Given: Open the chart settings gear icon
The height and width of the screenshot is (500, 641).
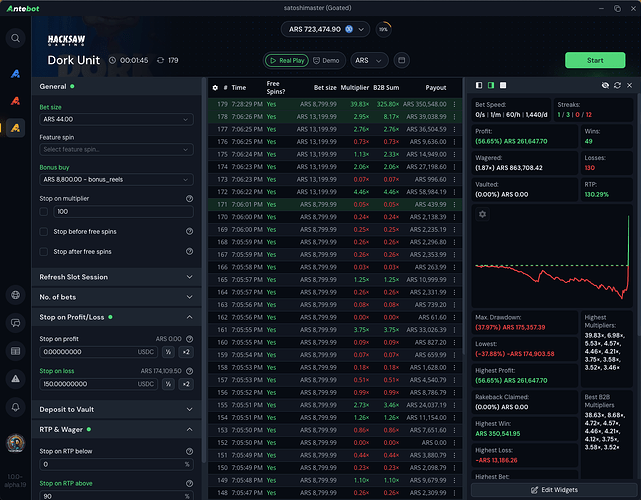Looking at the screenshot, I should click(483, 214).
